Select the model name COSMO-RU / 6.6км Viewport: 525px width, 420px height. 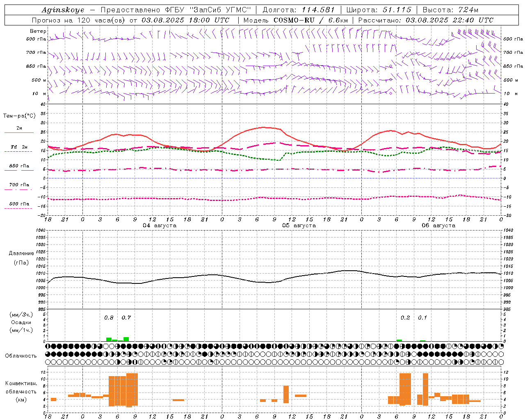(310, 20)
